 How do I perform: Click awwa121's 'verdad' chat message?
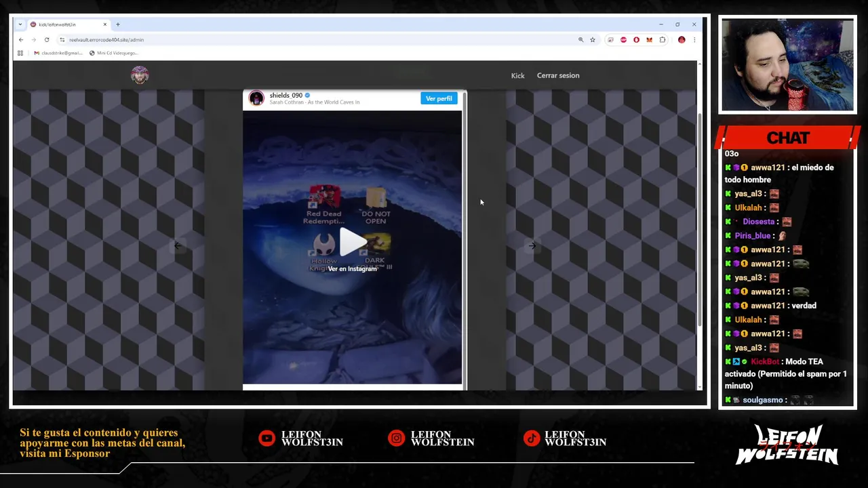point(804,306)
